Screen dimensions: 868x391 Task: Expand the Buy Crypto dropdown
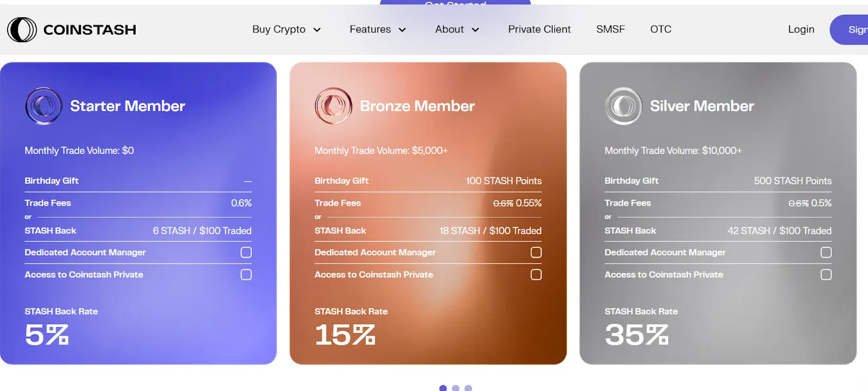pyautogui.click(x=286, y=29)
